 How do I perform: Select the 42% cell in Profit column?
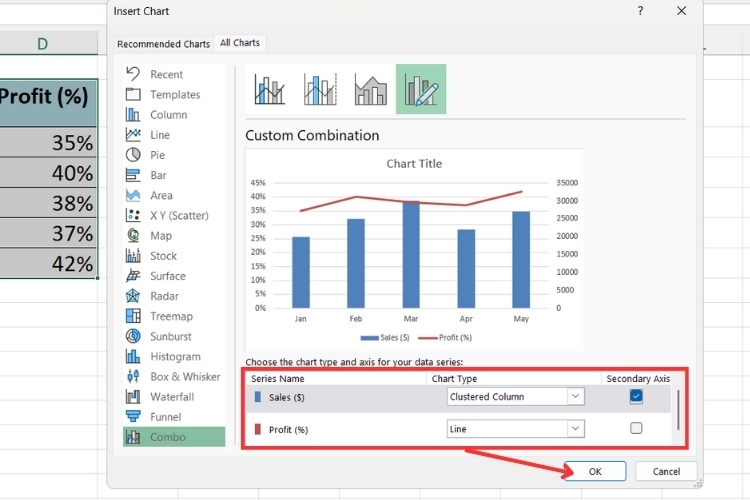(48, 263)
